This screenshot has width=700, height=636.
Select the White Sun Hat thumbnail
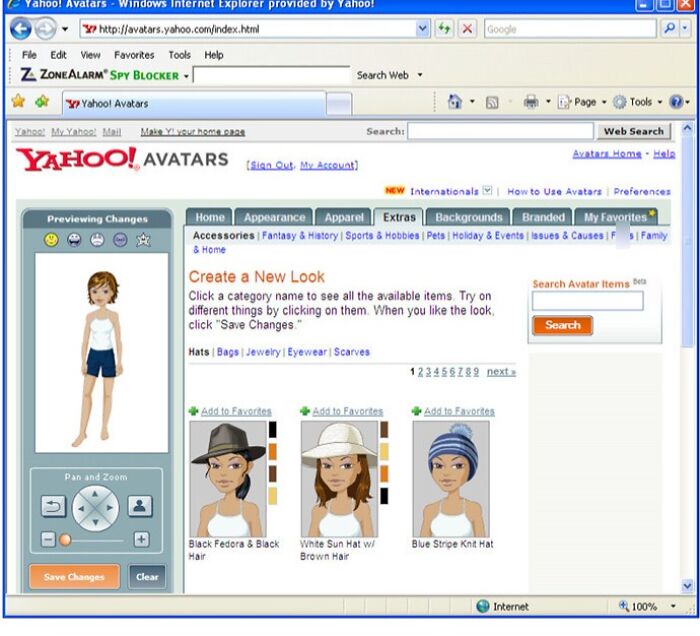(339, 479)
